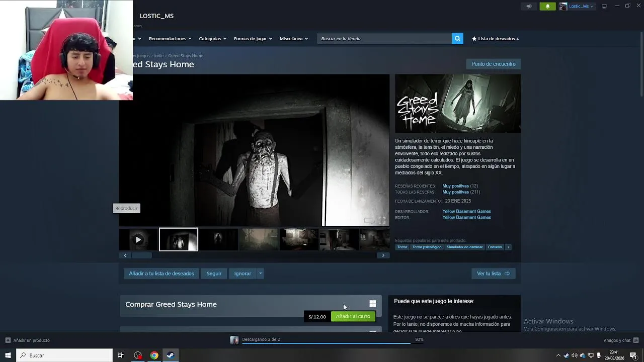Open the volume tray icon
The image size is (644, 362).
(574, 355)
